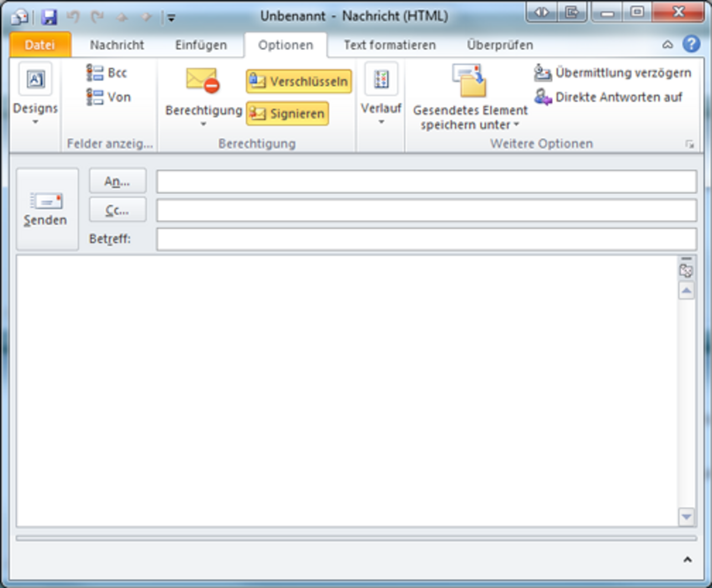Viewport: 712px width, 588px height.
Task: Show the Von field
Action: (109, 97)
